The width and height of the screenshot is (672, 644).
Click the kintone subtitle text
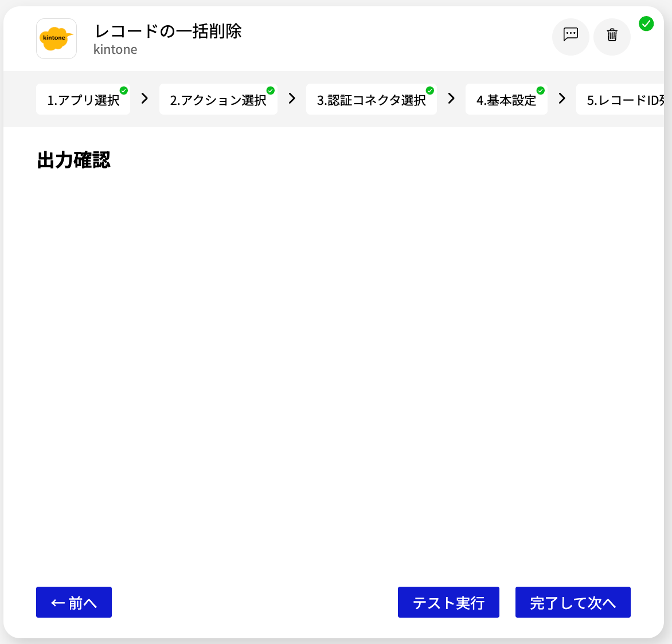(x=115, y=49)
